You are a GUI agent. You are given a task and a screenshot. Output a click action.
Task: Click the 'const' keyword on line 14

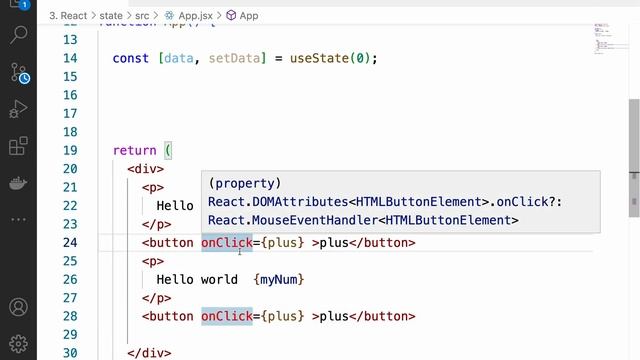click(x=131, y=58)
